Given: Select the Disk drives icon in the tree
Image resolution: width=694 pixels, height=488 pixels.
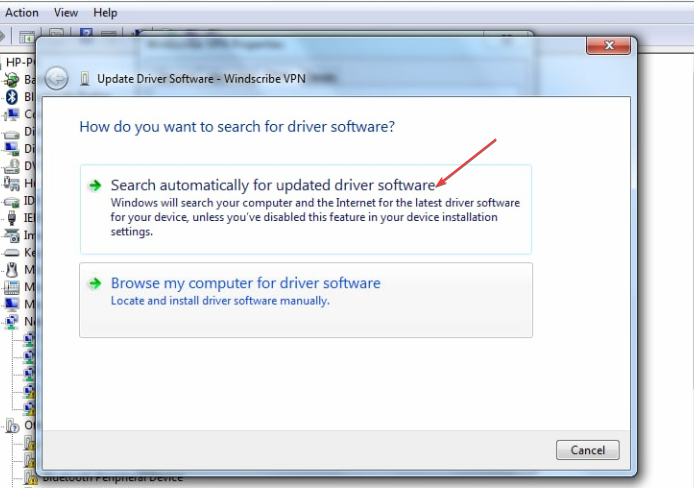Looking at the screenshot, I should 11,132.
